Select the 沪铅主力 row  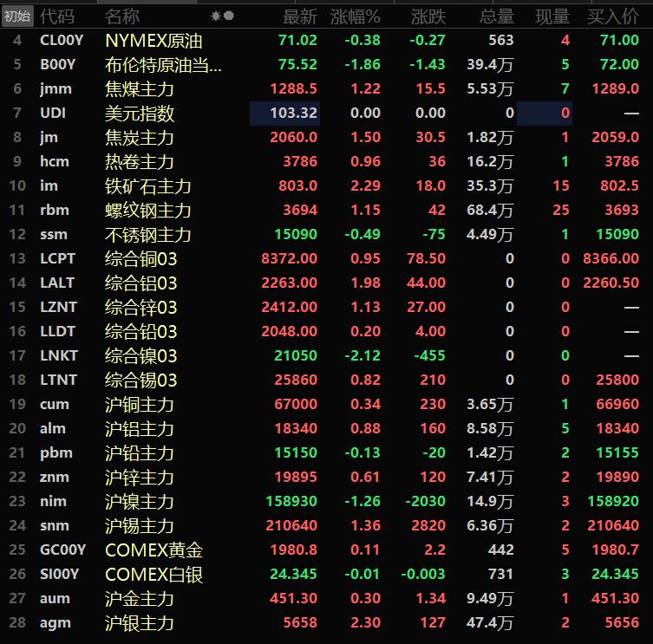(x=326, y=453)
